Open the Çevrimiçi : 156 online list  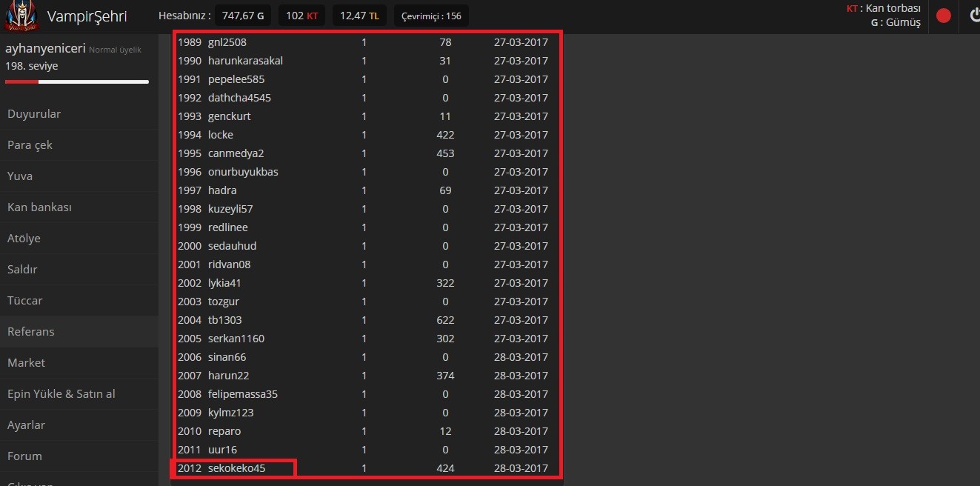pyautogui.click(x=431, y=16)
